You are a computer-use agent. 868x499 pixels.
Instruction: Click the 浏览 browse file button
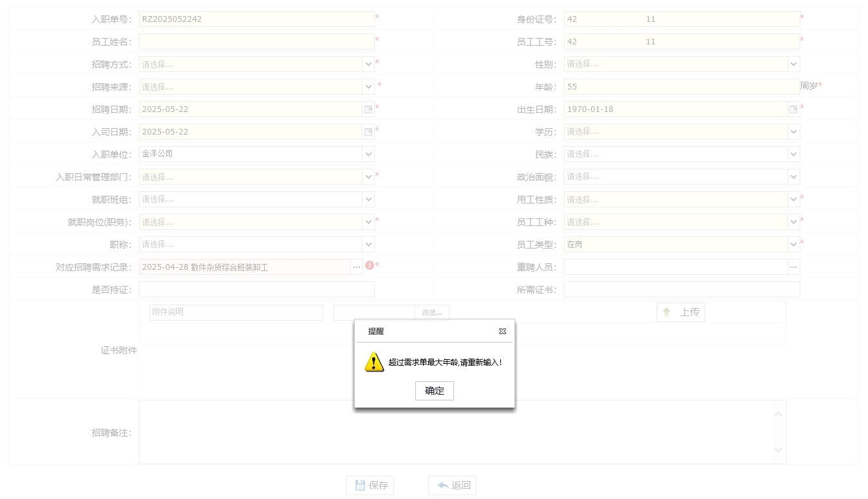432,312
